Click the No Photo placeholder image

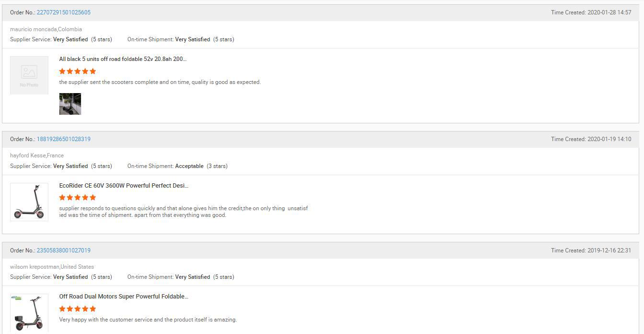point(29,75)
